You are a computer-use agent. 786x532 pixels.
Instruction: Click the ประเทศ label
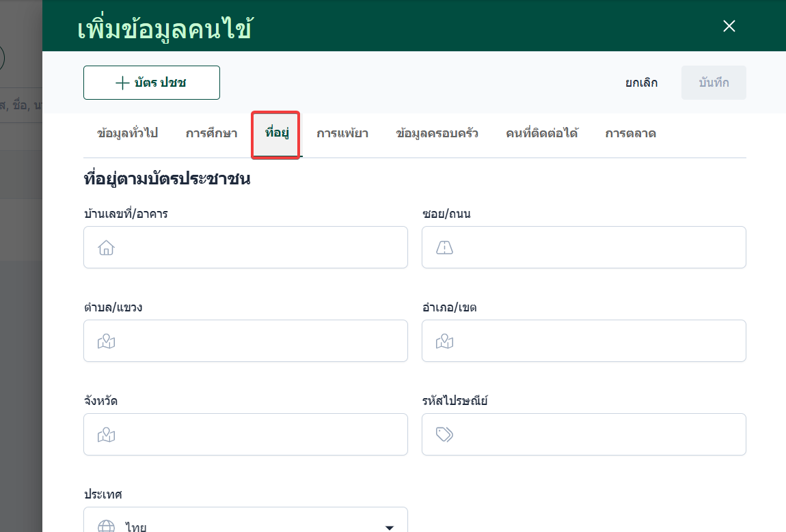(x=103, y=494)
